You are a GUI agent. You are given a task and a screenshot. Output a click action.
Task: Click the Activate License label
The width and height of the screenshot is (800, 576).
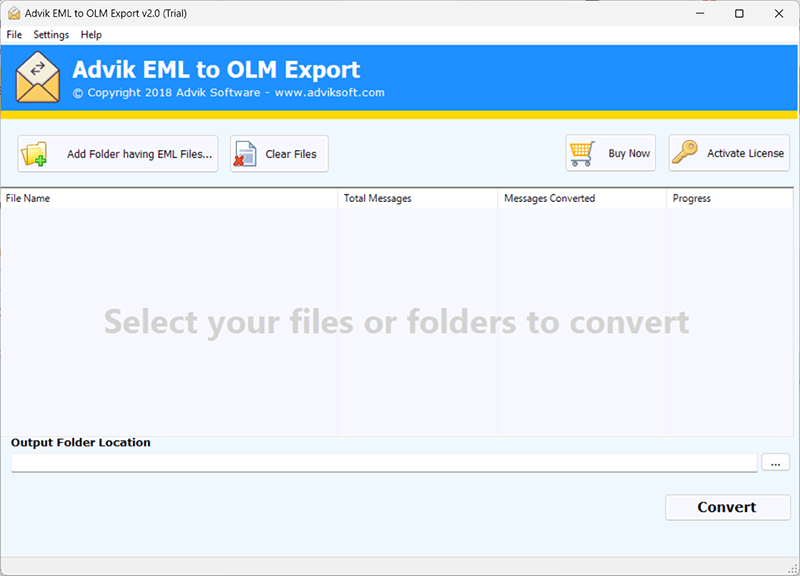pyautogui.click(x=745, y=154)
